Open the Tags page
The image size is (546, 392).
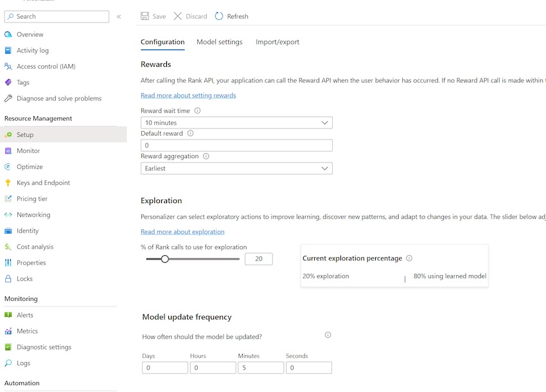(22, 82)
